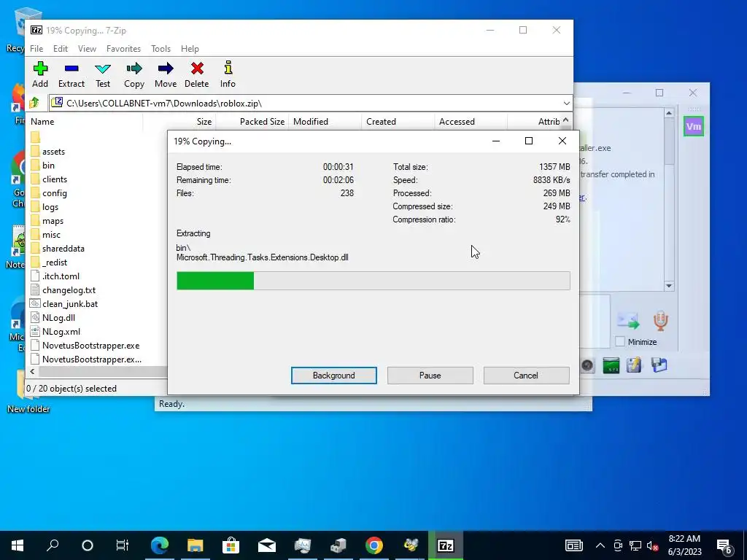Image resolution: width=747 pixels, height=560 pixels.
Task: Open the View menu
Action: tap(87, 49)
